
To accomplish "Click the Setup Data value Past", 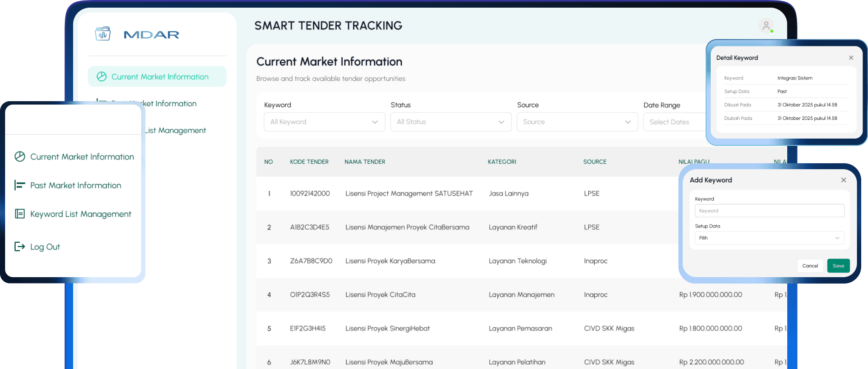I will click(782, 91).
